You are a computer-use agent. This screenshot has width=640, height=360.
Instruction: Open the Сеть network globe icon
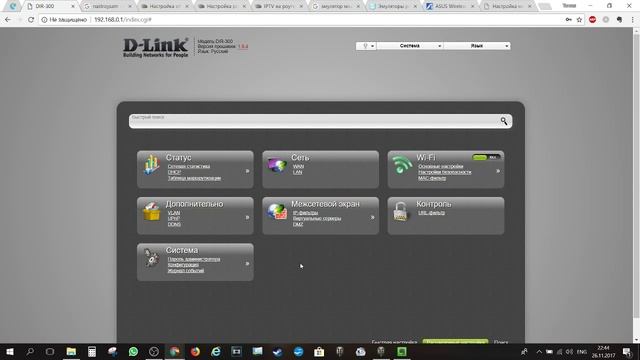[277, 165]
